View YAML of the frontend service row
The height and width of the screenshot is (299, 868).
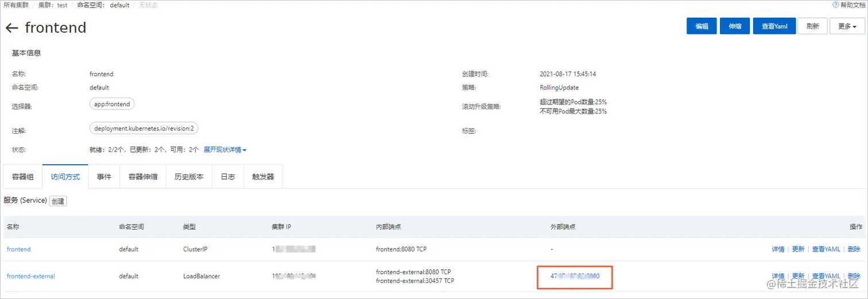point(826,249)
